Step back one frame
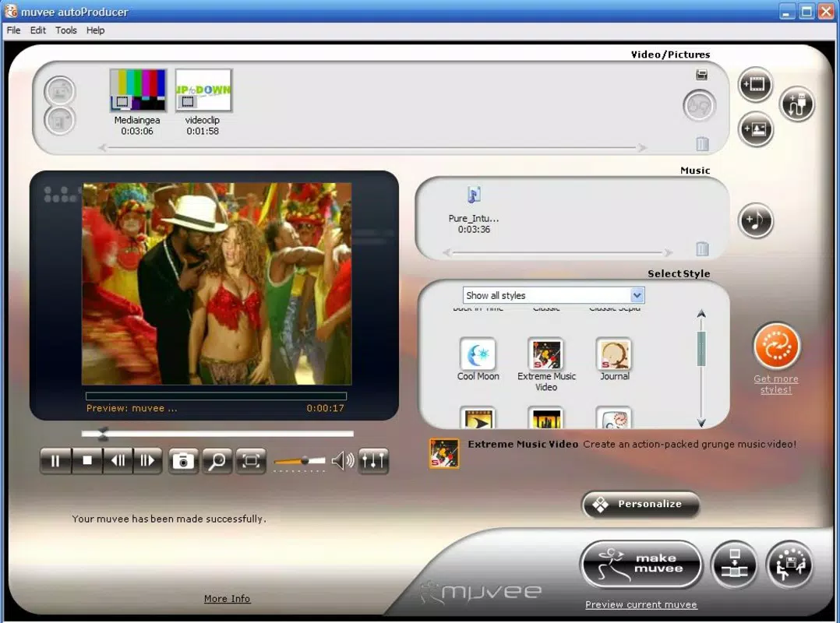The height and width of the screenshot is (623, 840). click(x=118, y=460)
